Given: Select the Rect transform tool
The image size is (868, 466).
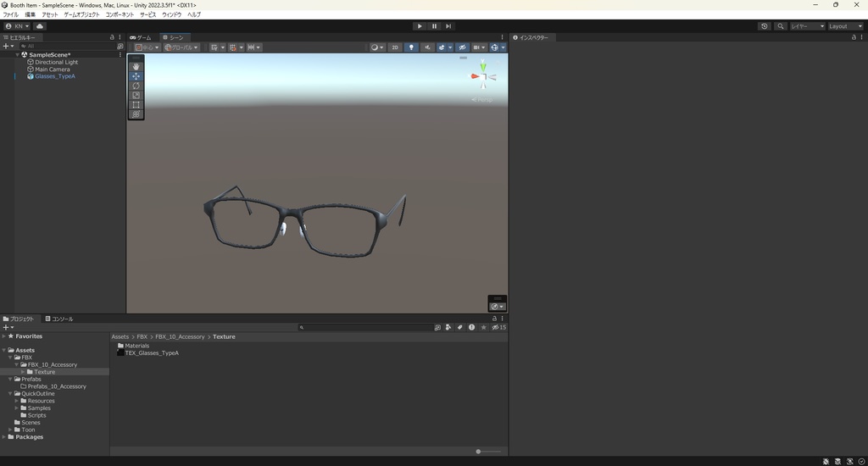Looking at the screenshot, I should point(136,104).
